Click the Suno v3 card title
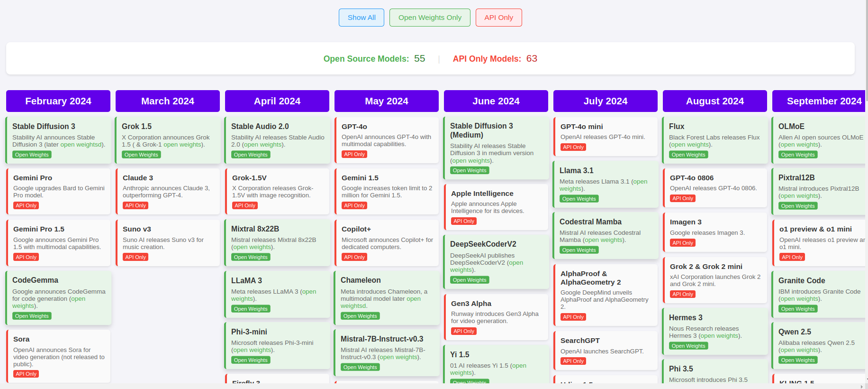Screen dimensions: 868x389 point(137,229)
